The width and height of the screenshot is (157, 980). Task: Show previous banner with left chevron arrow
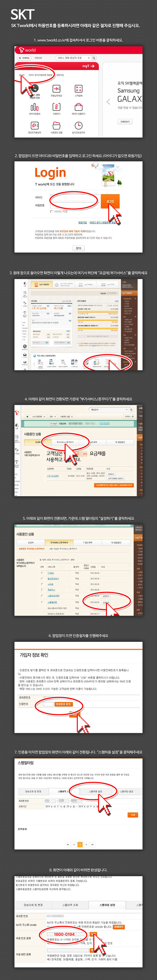[108, 102]
